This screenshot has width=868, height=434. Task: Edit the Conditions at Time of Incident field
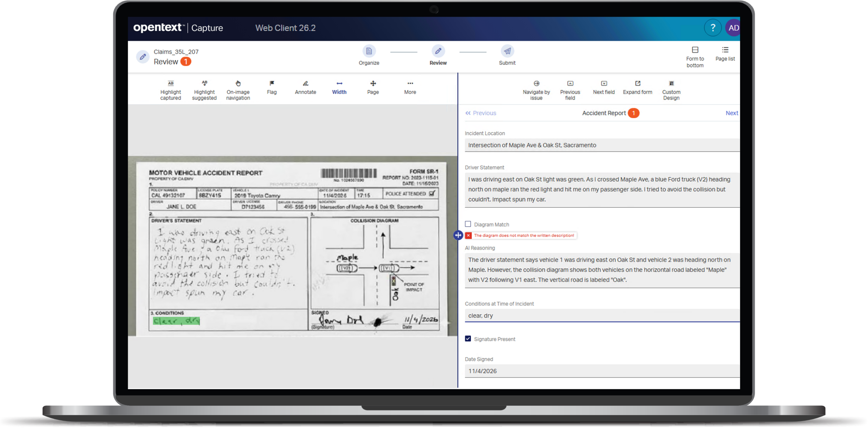(602, 316)
